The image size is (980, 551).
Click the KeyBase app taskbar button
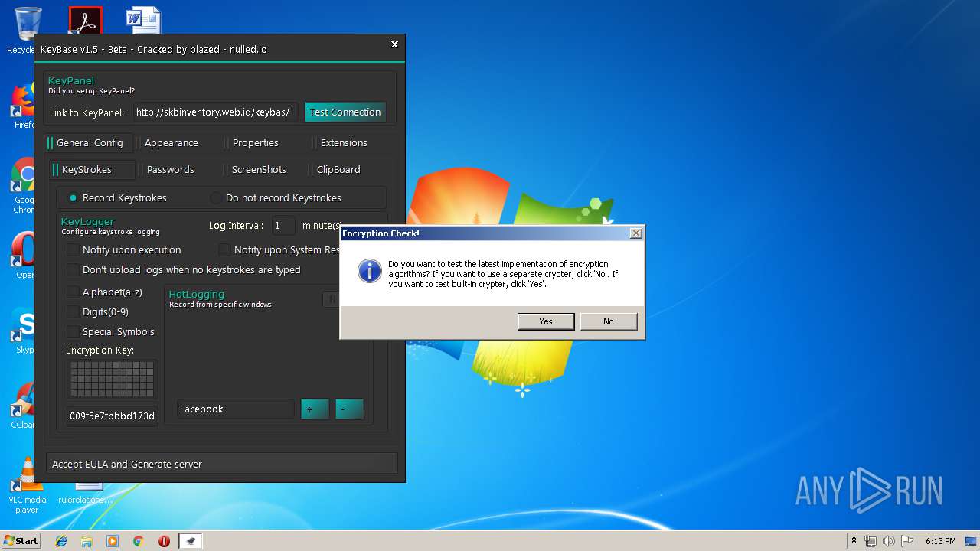(191, 541)
